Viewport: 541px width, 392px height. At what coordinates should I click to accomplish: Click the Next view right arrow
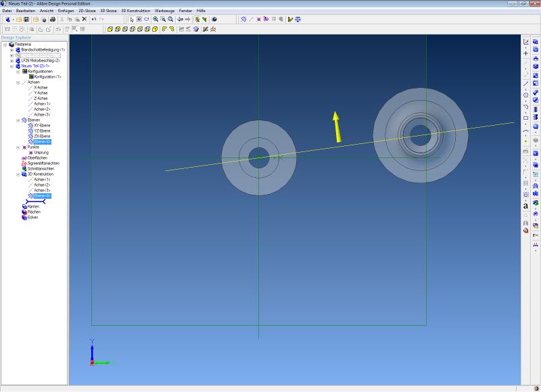point(188,20)
